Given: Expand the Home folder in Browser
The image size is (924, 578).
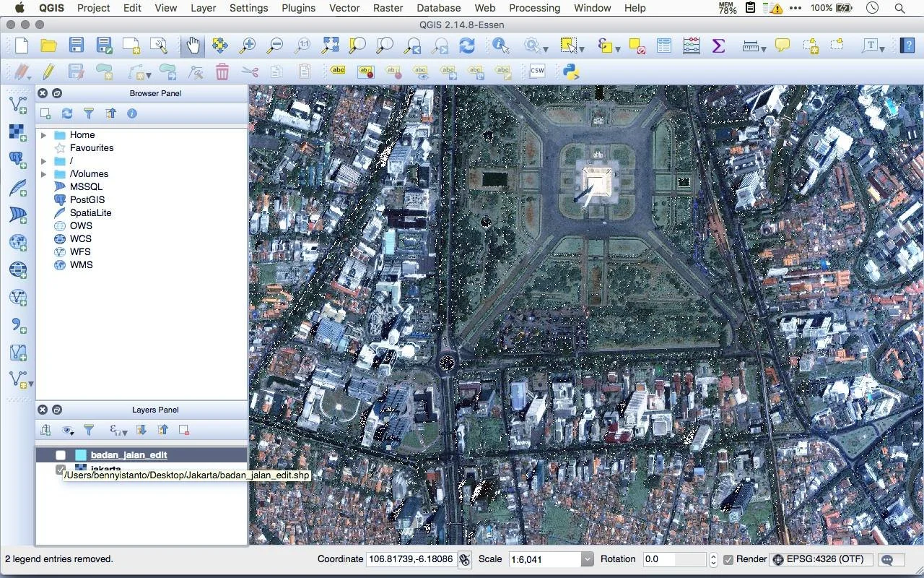Looking at the screenshot, I should click(43, 135).
